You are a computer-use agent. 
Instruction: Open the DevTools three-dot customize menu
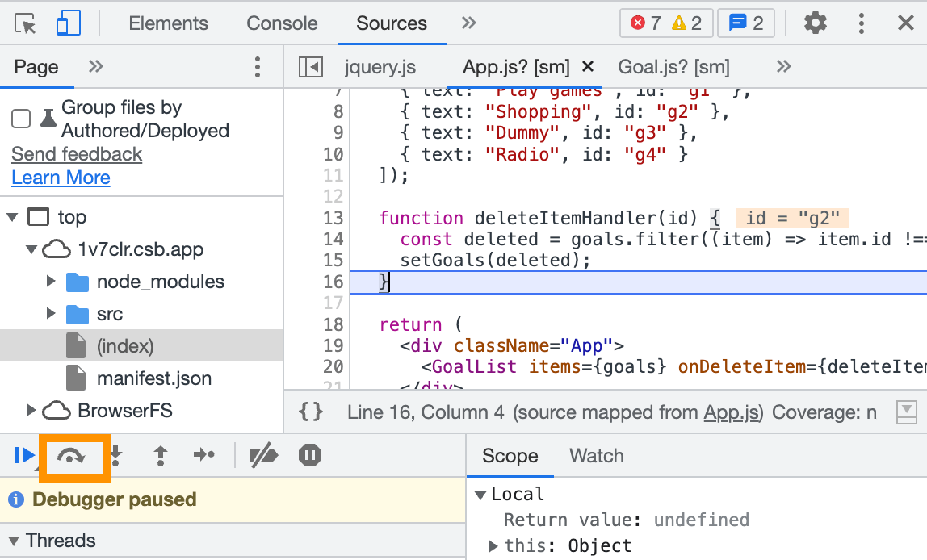[862, 23]
